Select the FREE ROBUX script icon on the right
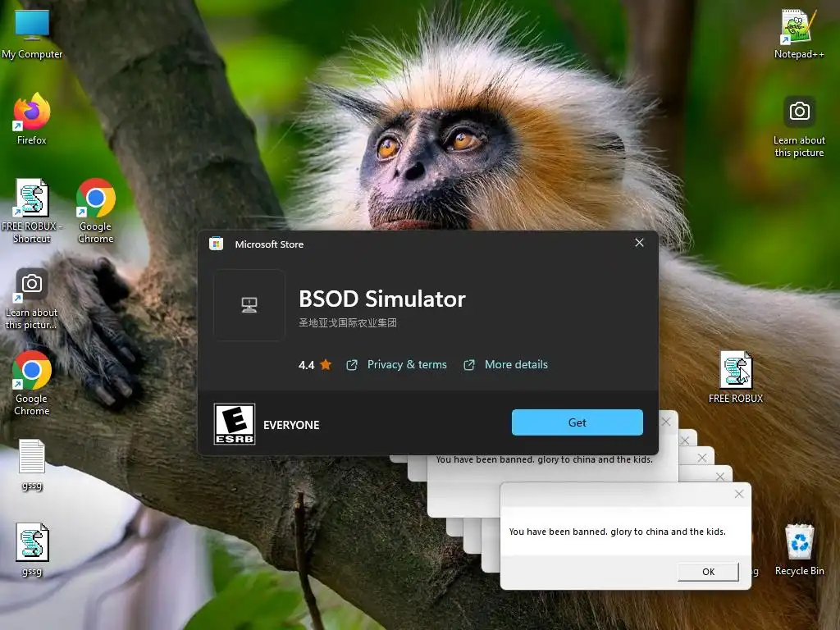The image size is (840, 630). (736, 377)
